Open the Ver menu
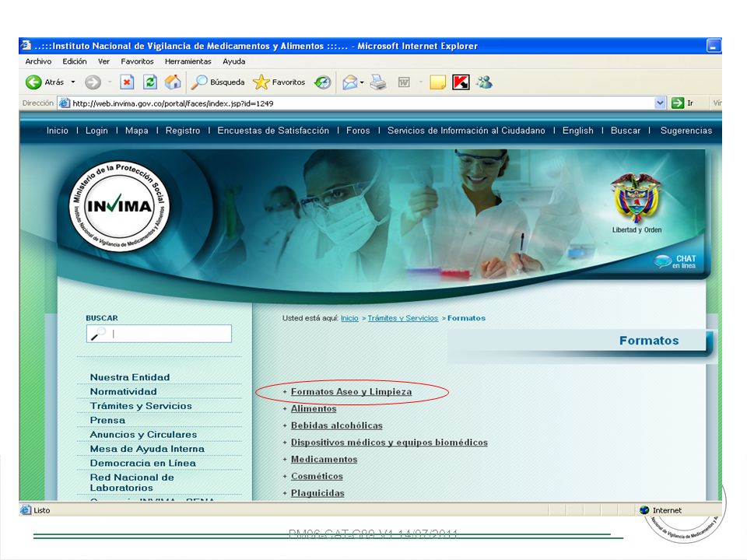The width and height of the screenshot is (747, 560). click(x=103, y=61)
